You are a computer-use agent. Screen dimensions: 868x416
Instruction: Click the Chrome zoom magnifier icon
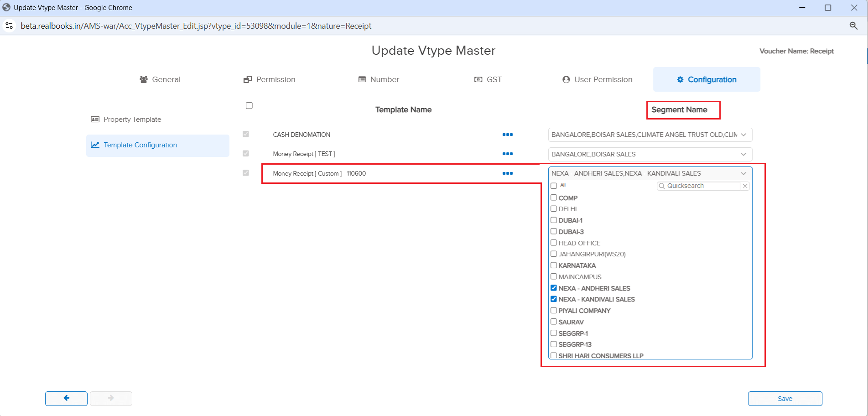[853, 26]
